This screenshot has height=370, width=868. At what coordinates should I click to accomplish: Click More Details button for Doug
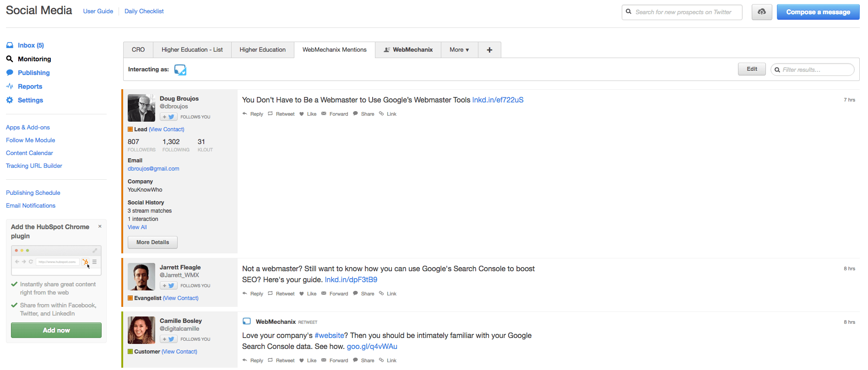point(152,242)
